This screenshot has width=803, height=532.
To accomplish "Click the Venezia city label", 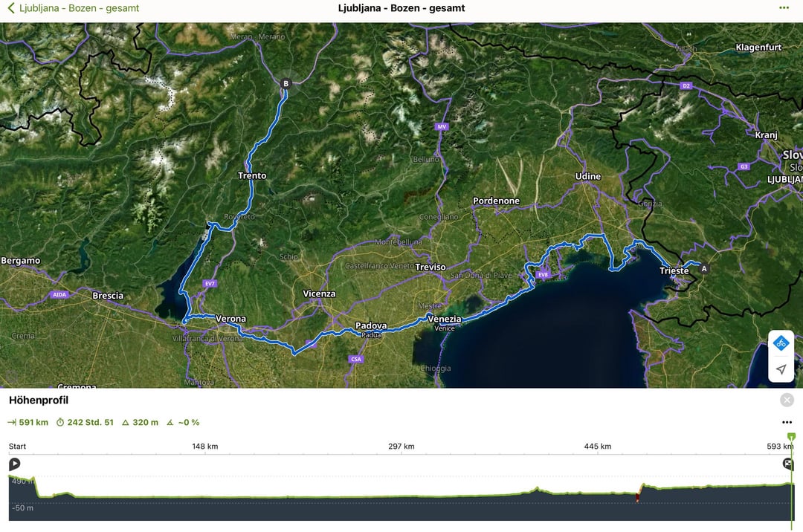I will coord(445,319).
